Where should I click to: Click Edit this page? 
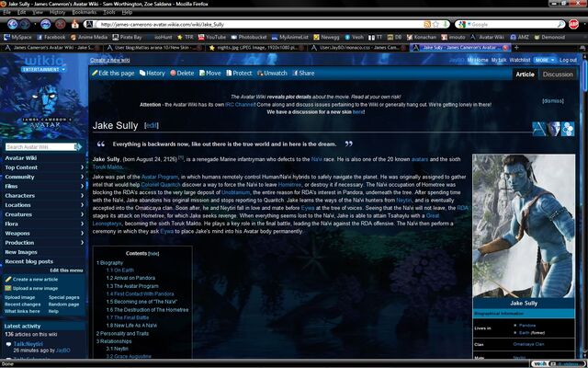(x=113, y=74)
